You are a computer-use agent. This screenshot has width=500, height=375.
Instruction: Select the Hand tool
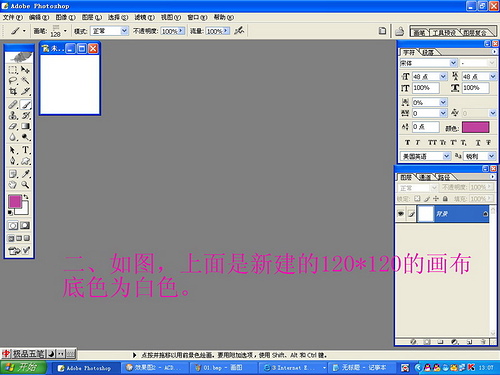13,185
